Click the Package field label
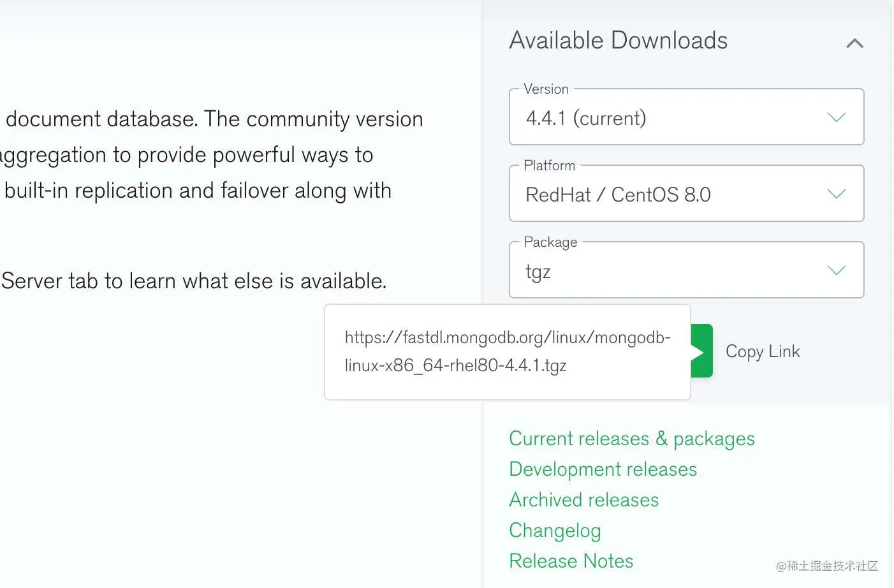Image resolution: width=894 pixels, height=588 pixels. pos(550,242)
